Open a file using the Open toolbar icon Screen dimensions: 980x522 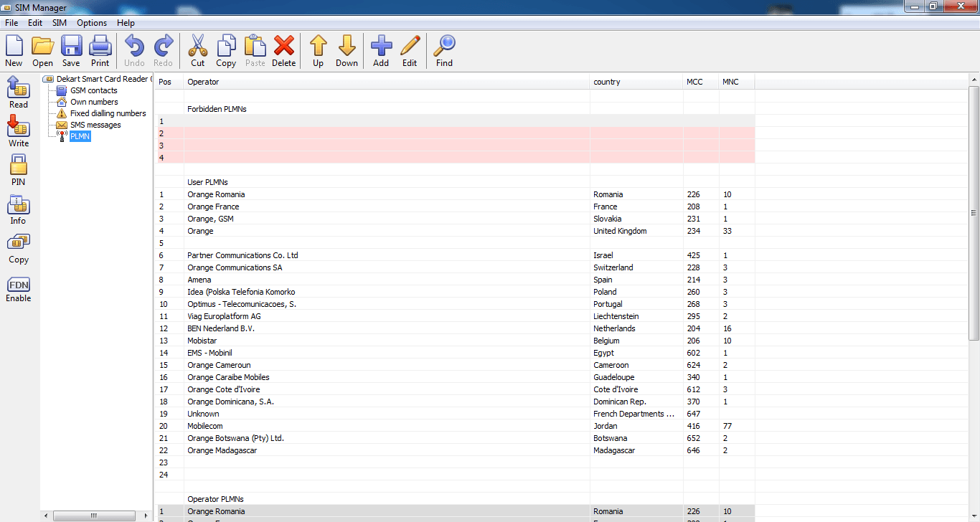42,50
